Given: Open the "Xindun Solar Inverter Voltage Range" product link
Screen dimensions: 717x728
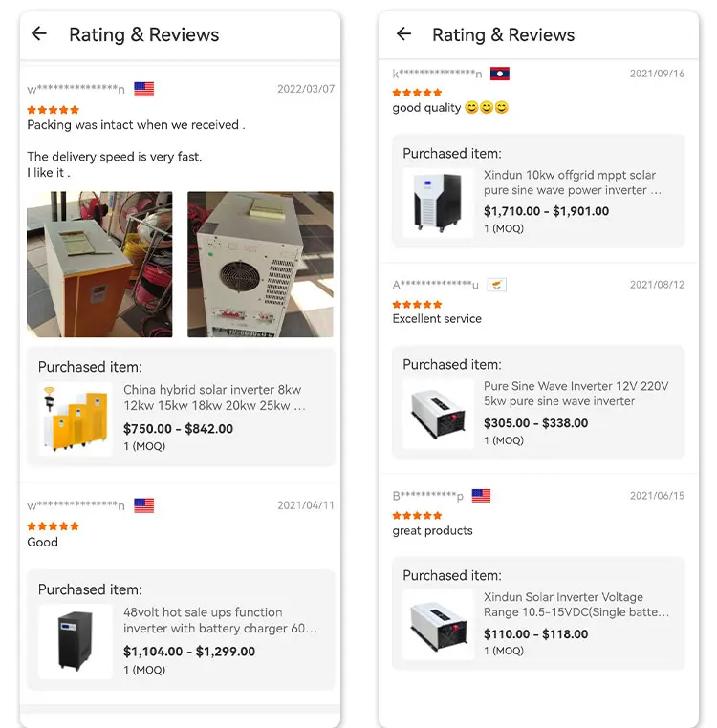Looking at the screenshot, I should coord(576,604).
